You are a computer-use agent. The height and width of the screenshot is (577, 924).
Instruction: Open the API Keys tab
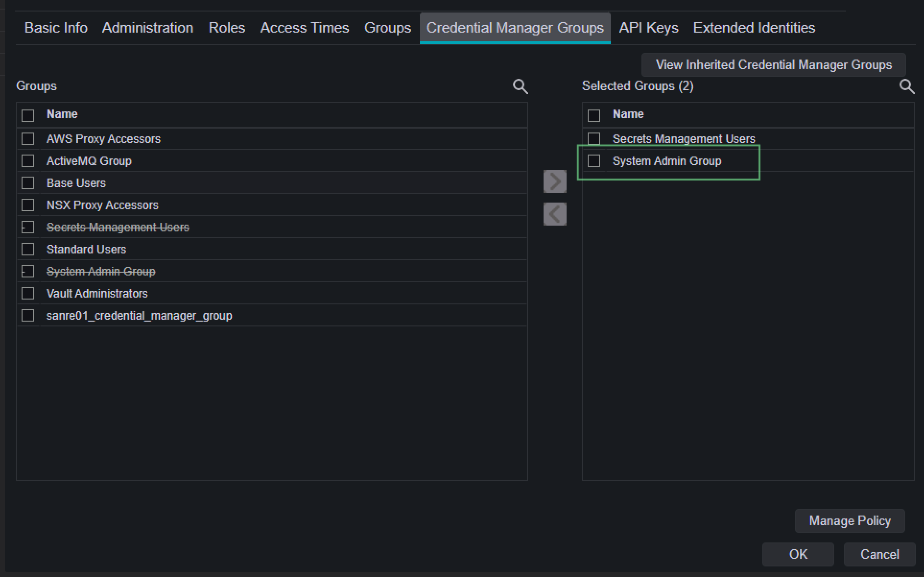tap(648, 28)
